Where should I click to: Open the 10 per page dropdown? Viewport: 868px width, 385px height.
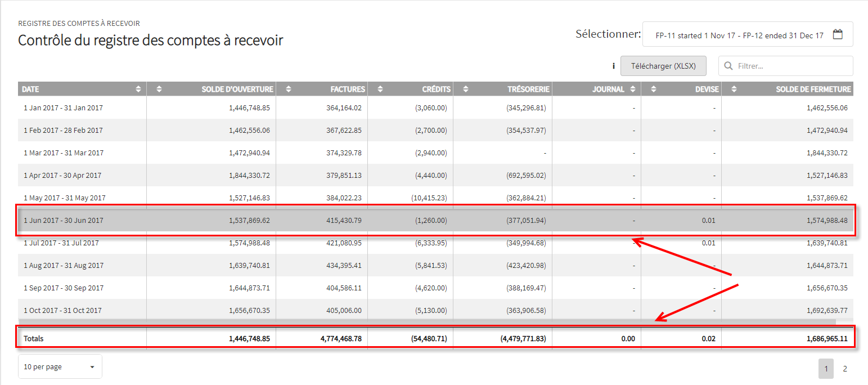click(x=60, y=366)
